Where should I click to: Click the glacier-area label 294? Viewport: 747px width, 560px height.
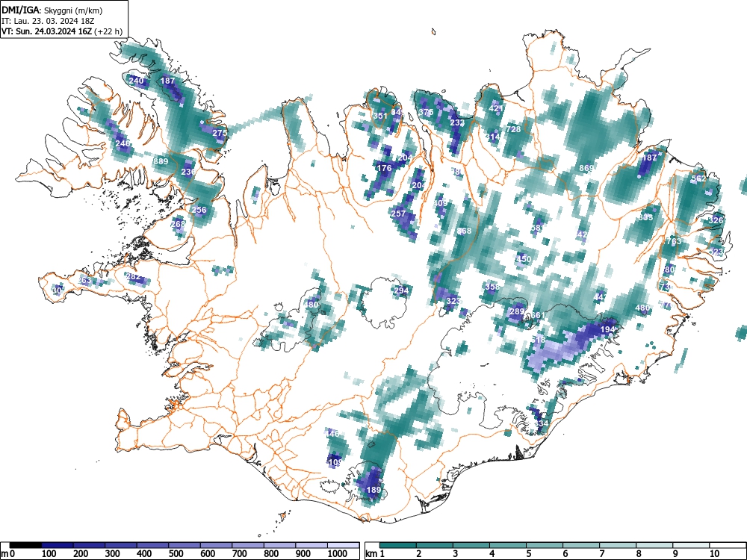tap(401, 290)
